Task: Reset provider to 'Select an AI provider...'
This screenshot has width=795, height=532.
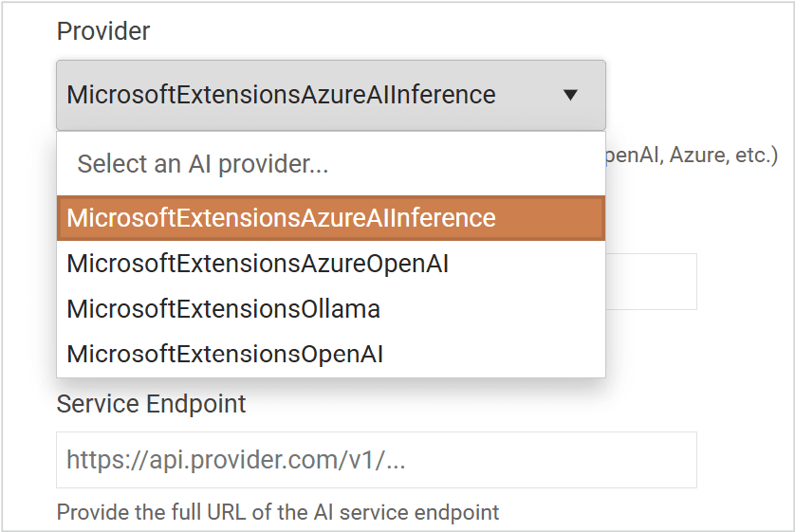Action: (x=203, y=164)
